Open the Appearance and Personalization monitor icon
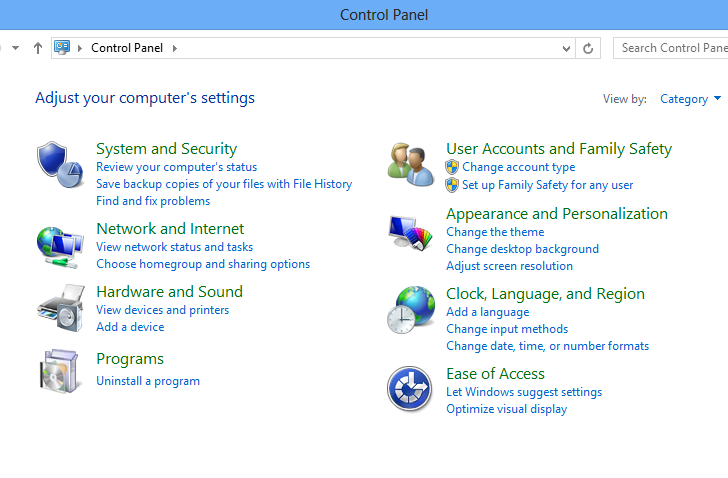 click(410, 233)
